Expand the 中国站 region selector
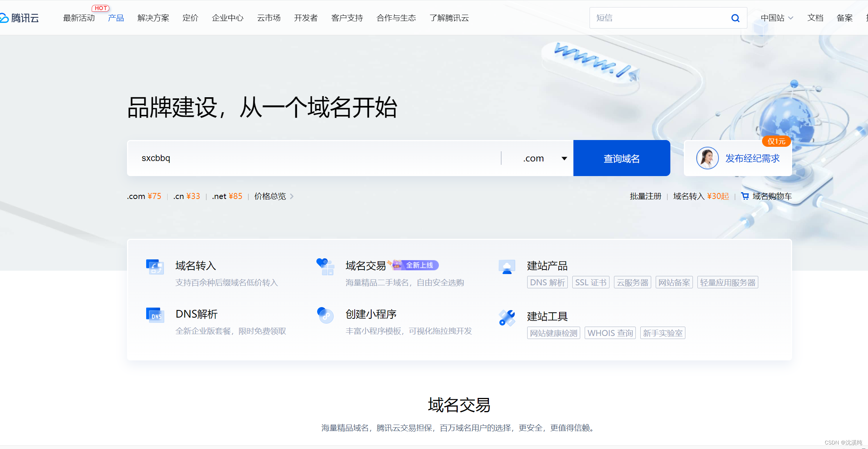868x449 pixels. (x=777, y=18)
